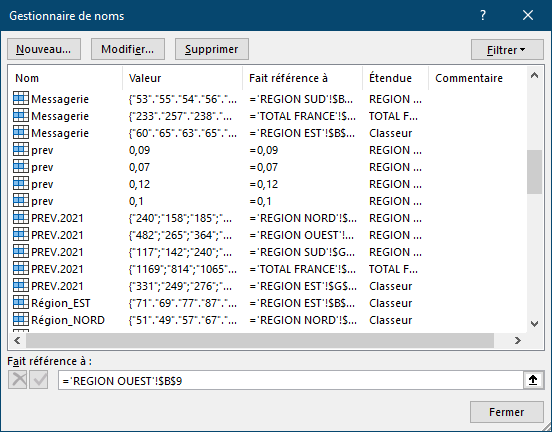This screenshot has height=432, width=552.
Task: Click the vertical scrollbar up arrow
Action: click(x=534, y=75)
